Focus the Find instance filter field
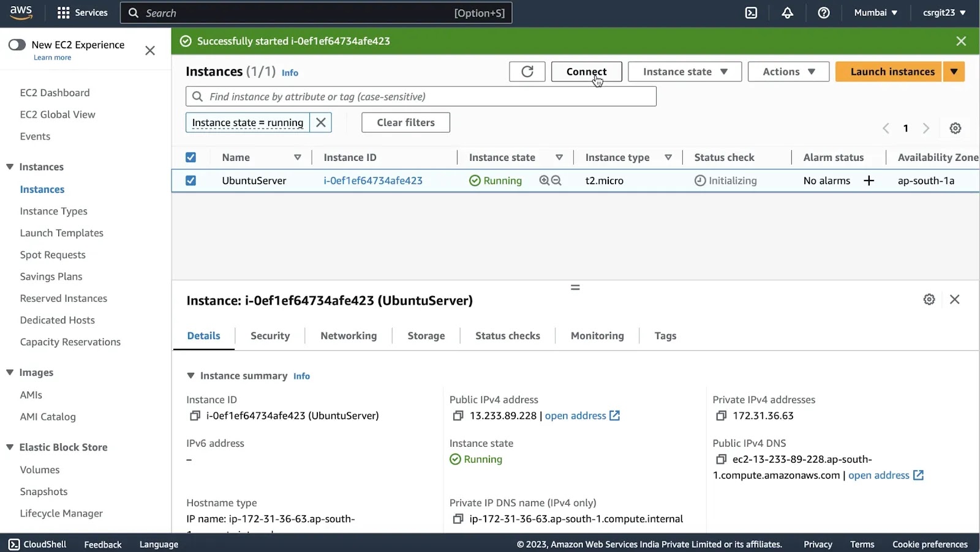 (x=421, y=97)
